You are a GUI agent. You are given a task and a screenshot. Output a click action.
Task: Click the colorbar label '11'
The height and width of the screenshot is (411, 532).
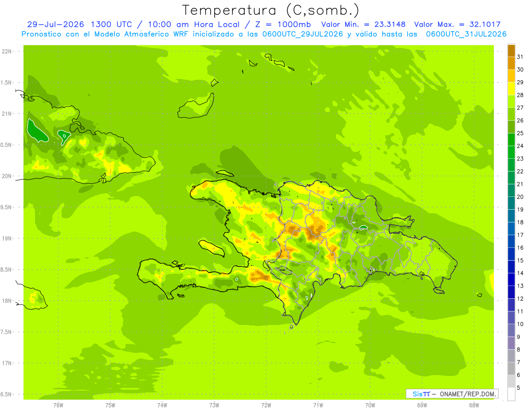(520, 311)
